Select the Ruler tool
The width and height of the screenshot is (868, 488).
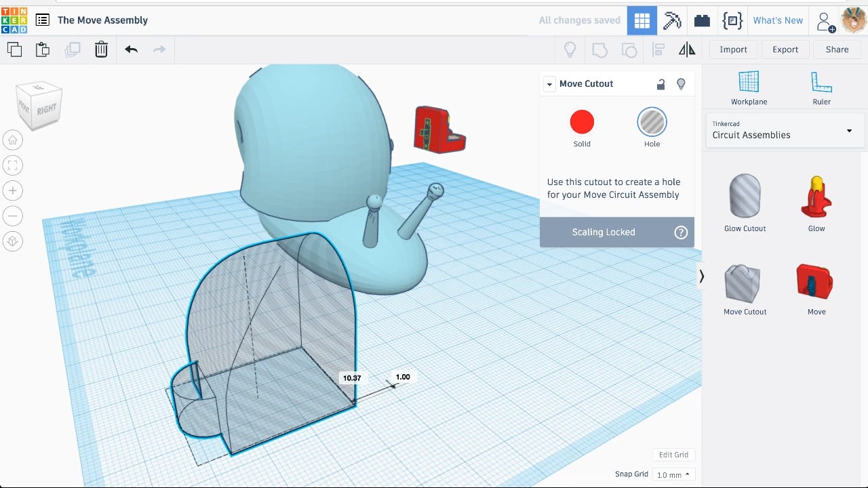821,88
